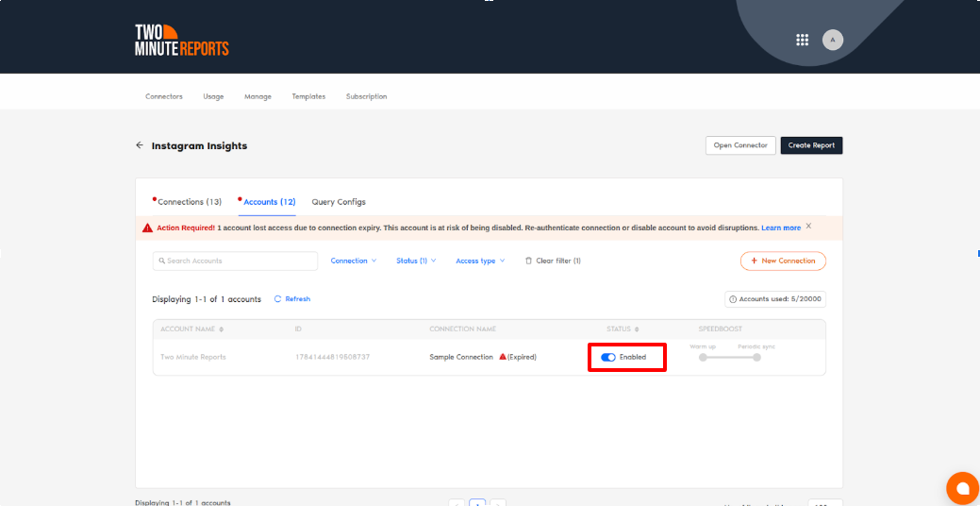This screenshot has width=980, height=506.
Task: Click the Create Report button
Action: coord(811,145)
